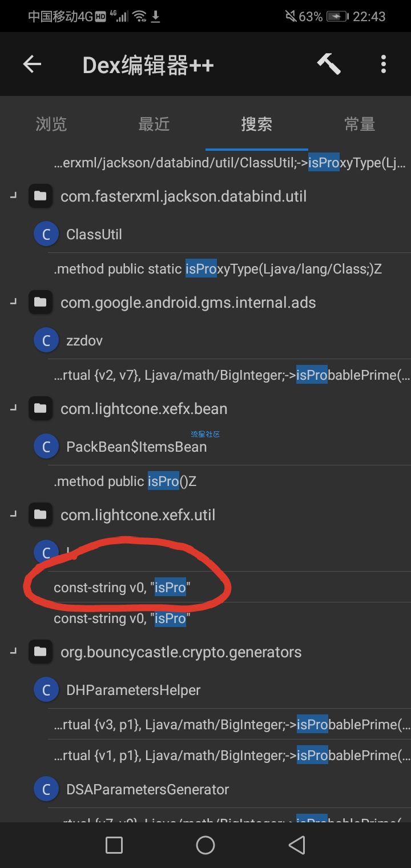The height and width of the screenshot is (868, 411).
Task: Collapse the com.lightcone.xefx.util package
Action: (x=13, y=515)
